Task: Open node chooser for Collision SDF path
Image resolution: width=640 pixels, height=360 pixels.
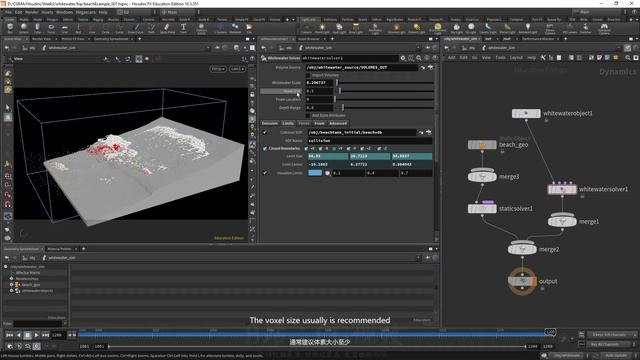Action: click(x=429, y=132)
